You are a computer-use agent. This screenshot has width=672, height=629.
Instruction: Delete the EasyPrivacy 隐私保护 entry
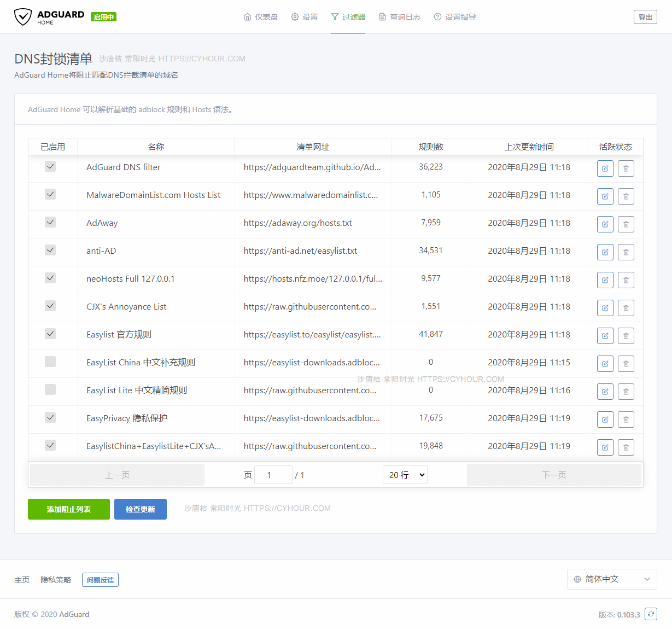[626, 420]
